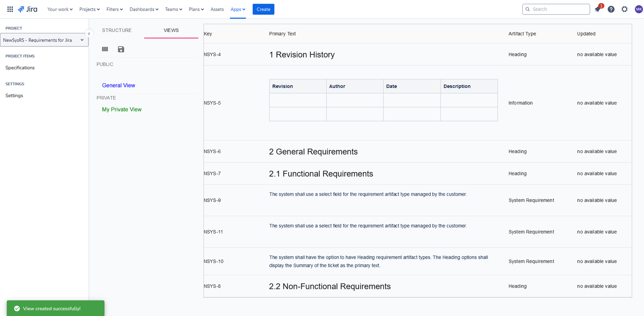Click the columns configuration icon

(x=105, y=49)
